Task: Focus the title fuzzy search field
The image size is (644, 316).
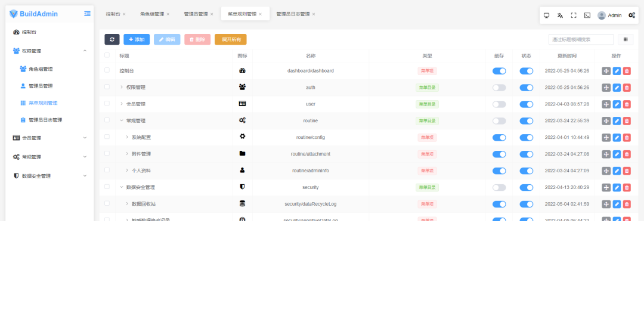Action: (581, 39)
